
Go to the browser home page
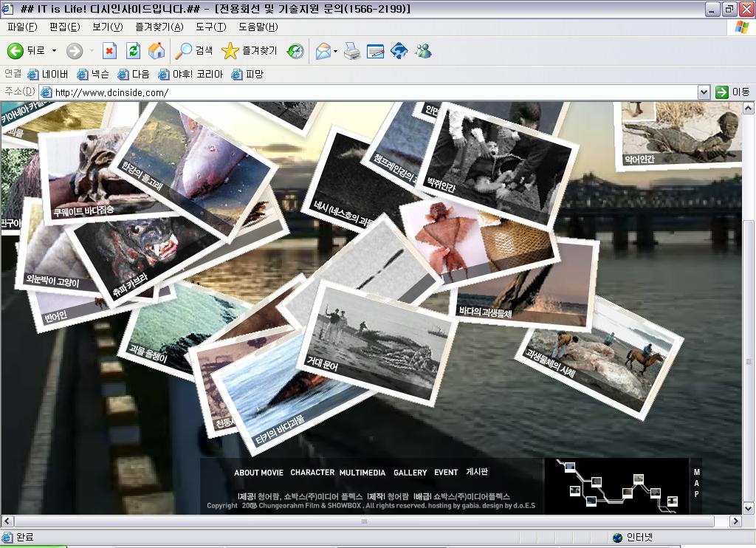[157, 51]
